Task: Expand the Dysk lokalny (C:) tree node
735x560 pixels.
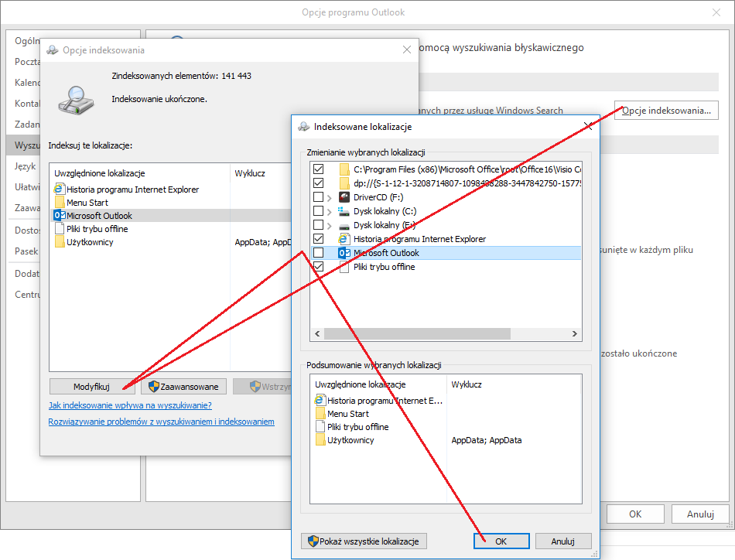Action: [330, 212]
